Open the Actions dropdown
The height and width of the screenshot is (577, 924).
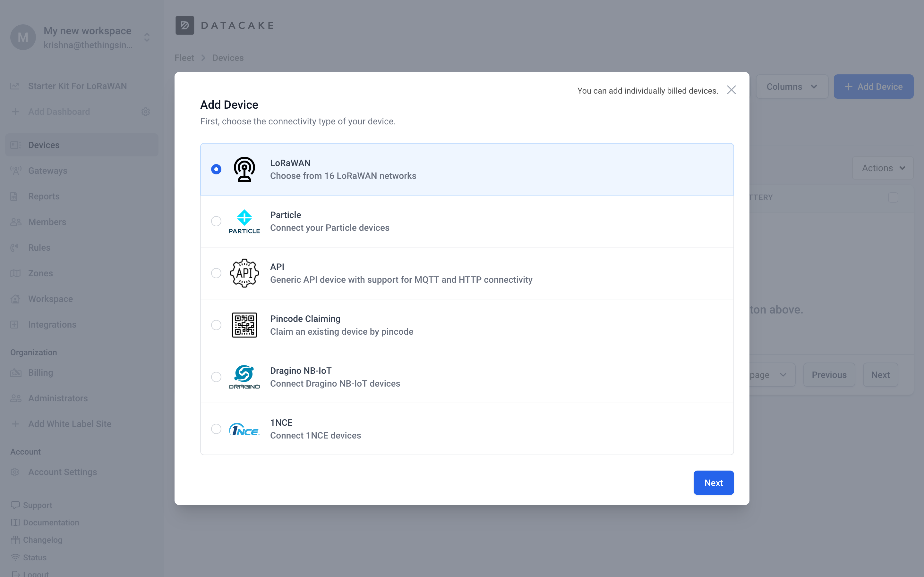[882, 168]
